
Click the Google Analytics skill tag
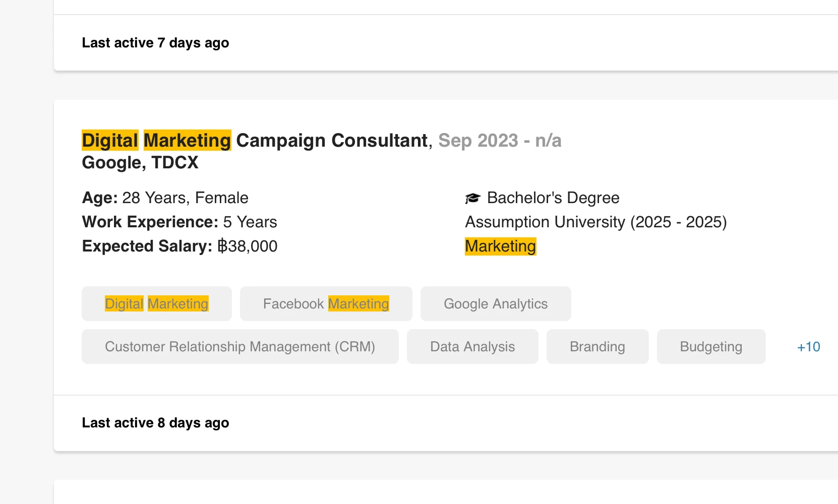(495, 304)
